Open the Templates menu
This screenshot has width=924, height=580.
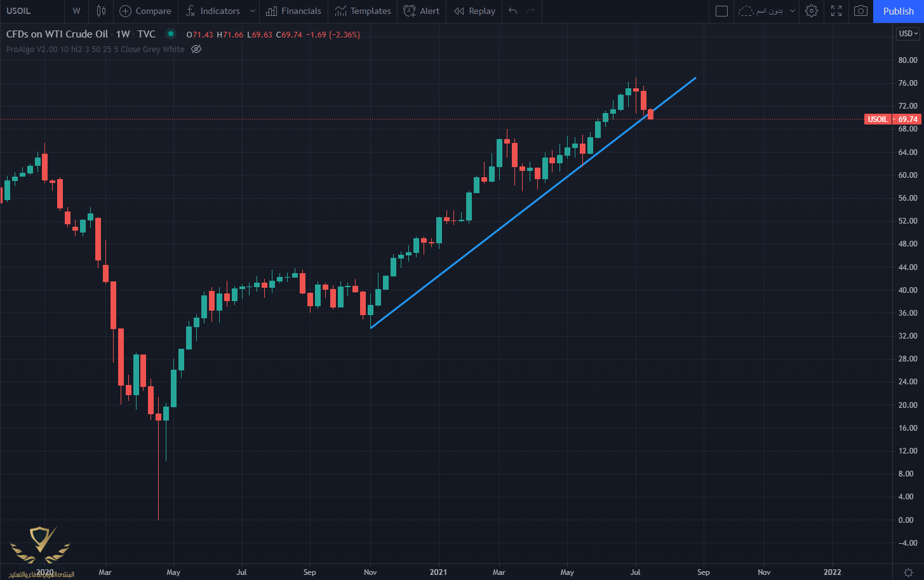tap(363, 11)
